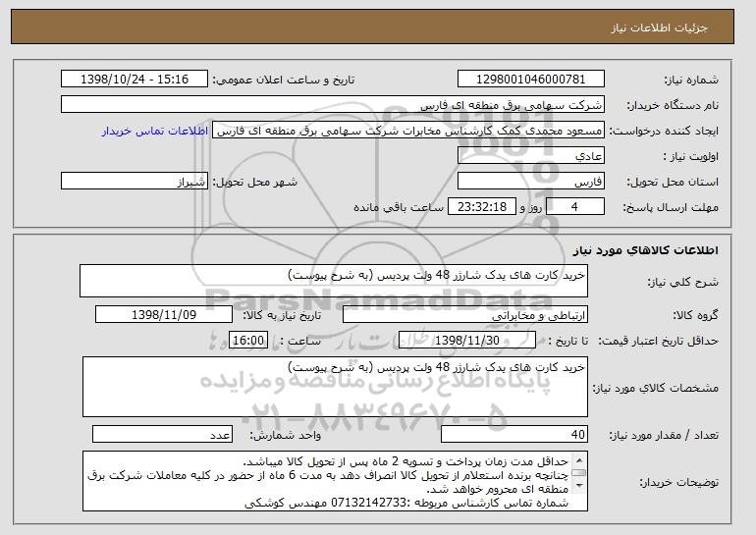The image size is (756, 535).
Task: Click the buyer notes text area
Action: pyautogui.click(x=335, y=481)
